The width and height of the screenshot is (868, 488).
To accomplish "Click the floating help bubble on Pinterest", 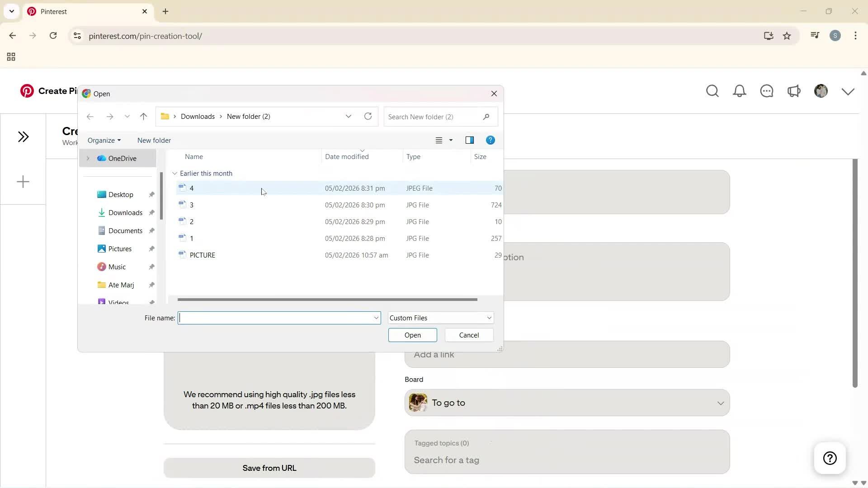I will tap(829, 458).
